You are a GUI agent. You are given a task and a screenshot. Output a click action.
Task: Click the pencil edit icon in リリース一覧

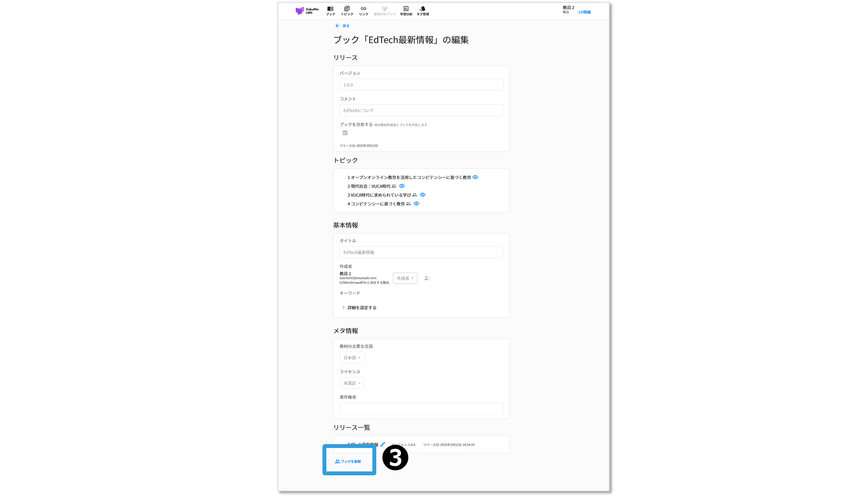pyautogui.click(x=382, y=445)
